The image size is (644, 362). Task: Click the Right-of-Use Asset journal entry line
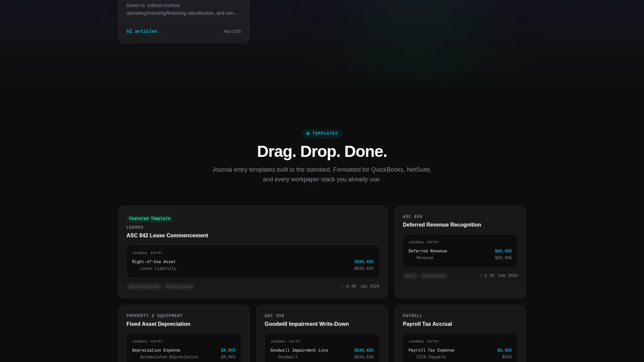pos(253,262)
